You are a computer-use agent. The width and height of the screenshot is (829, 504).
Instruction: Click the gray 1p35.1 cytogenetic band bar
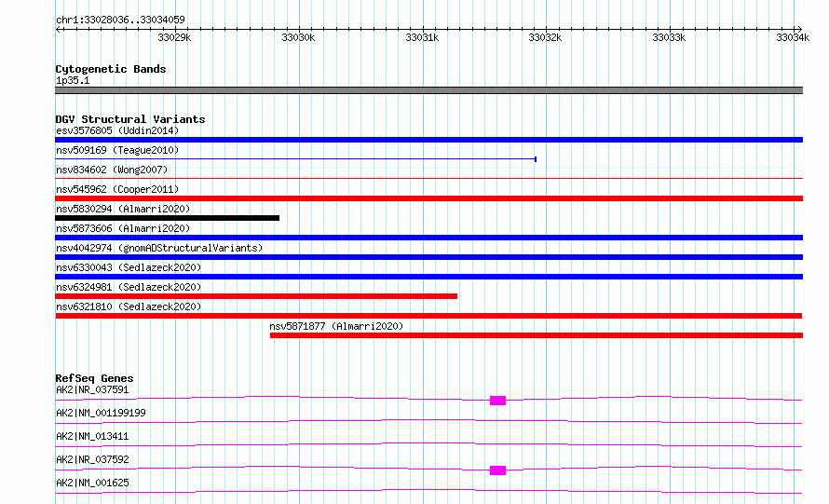click(428, 90)
